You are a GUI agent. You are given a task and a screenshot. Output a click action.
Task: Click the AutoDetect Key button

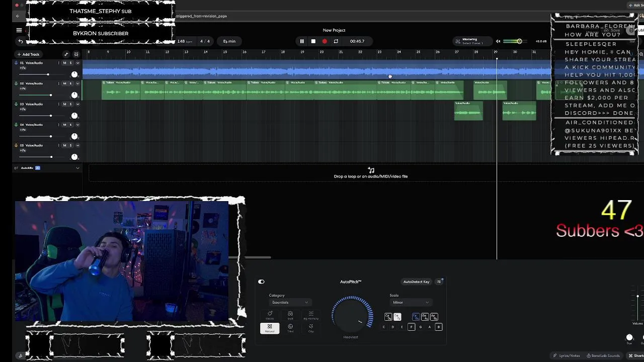click(416, 282)
